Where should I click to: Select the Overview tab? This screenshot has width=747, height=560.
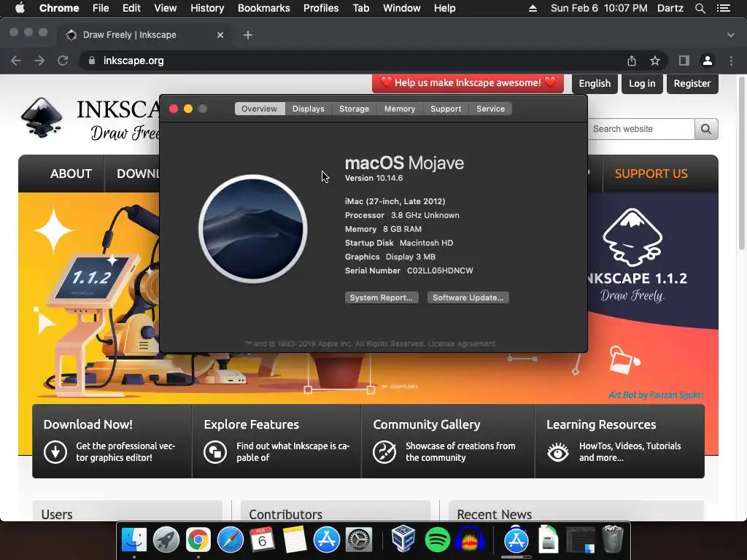[x=259, y=109]
